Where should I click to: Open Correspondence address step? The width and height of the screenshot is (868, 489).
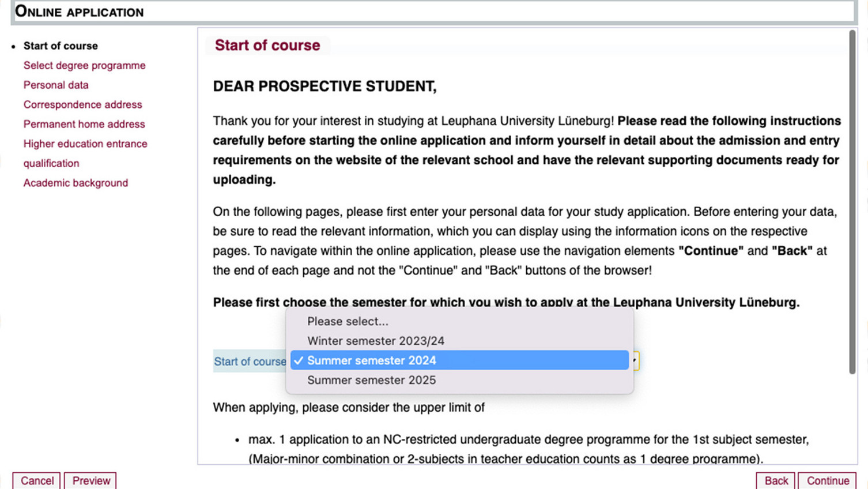(x=82, y=104)
